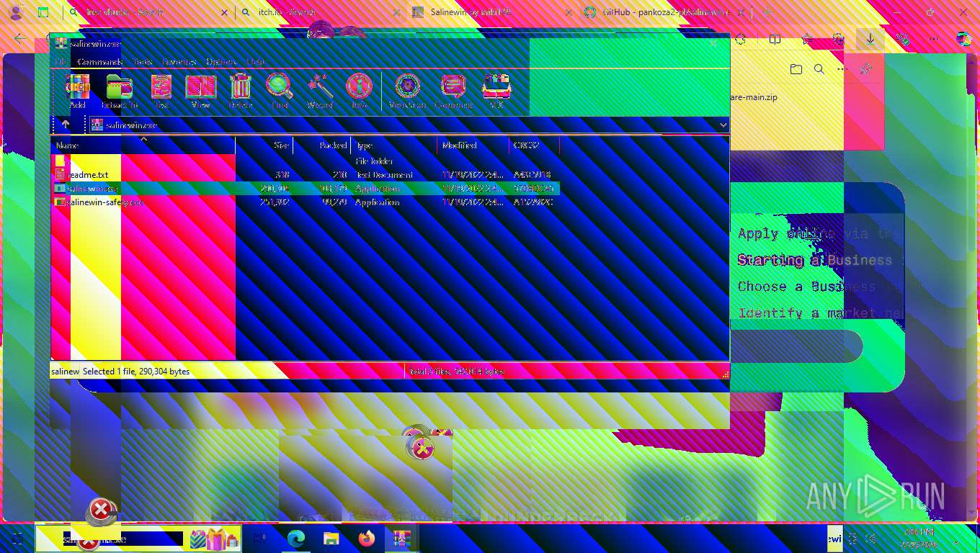The width and height of the screenshot is (980, 553).
Task: Select the salinewin-safety.exe file row
Action: (x=306, y=202)
